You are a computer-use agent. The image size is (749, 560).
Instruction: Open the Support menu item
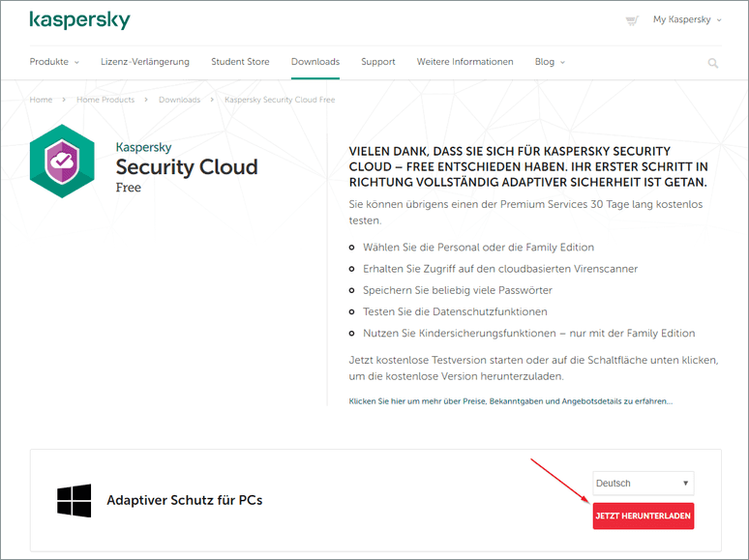[x=377, y=62]
